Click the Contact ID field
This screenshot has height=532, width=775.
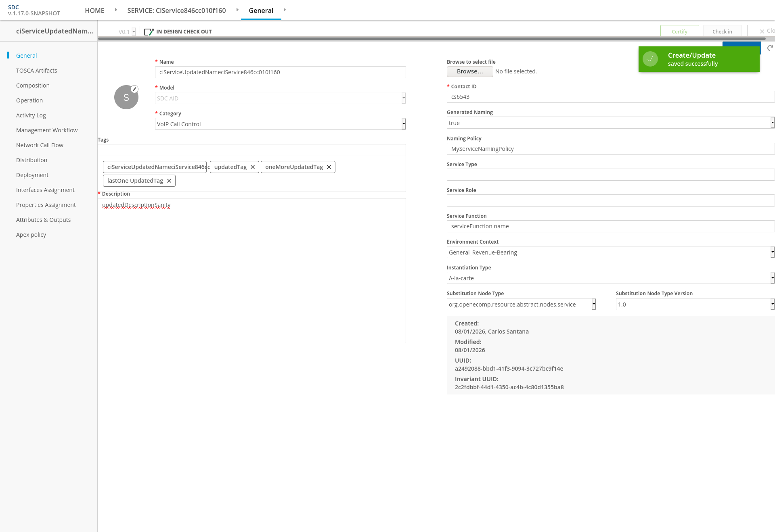(610, 97)
